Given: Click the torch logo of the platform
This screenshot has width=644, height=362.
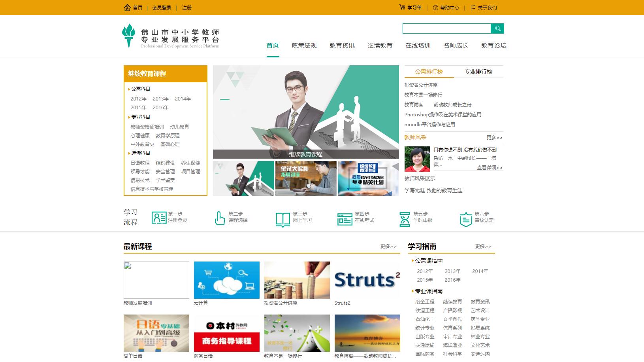Looking at the screenshot, I should (128, 36).
